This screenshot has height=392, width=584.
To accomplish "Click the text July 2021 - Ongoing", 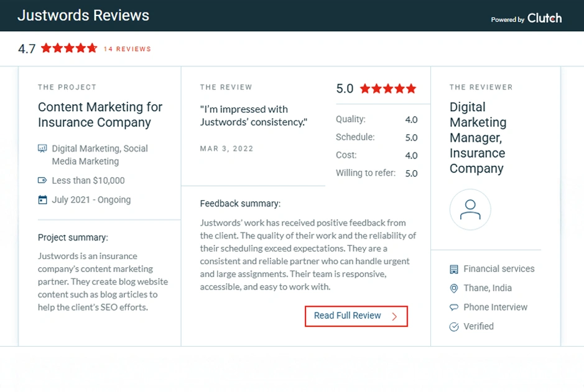I will (x=91, y=199).
